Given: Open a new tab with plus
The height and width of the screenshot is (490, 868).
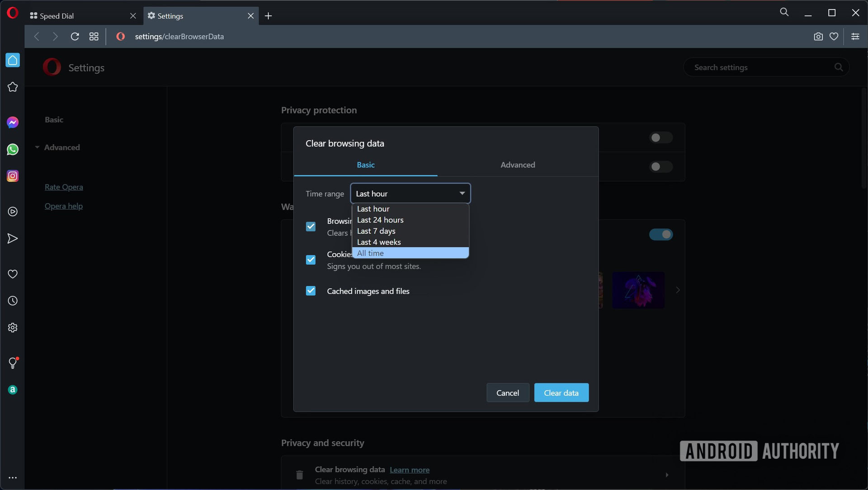Looking at the screenshot, I should (268, 16).
